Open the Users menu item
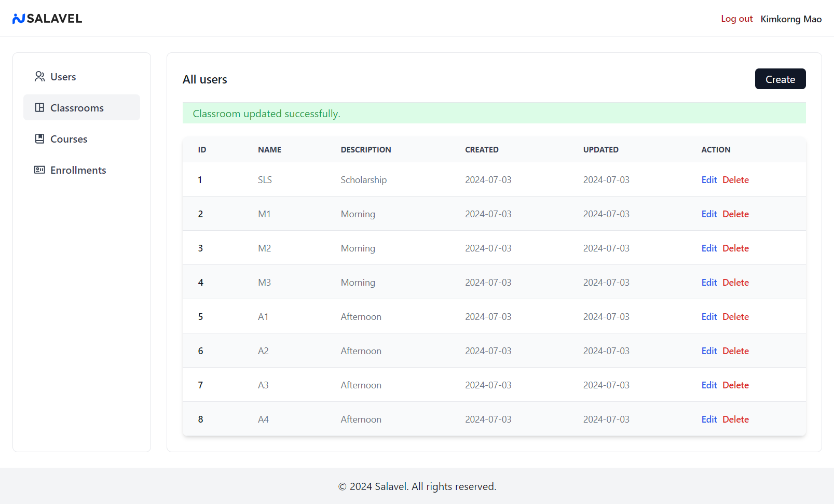Viewport: 834px width, 504px height. pyautogui.click(x=63, y=77)
